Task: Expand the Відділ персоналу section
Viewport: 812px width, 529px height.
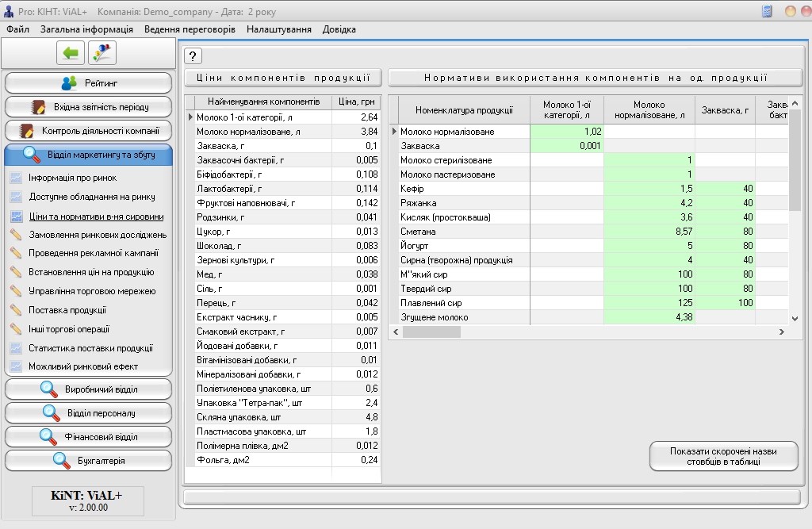Action: pos(89,413)
